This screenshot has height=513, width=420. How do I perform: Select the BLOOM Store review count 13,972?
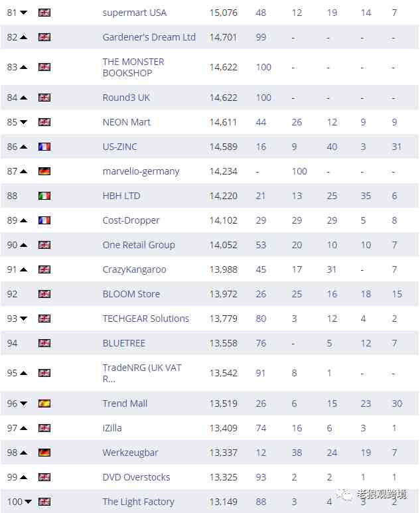224,294
